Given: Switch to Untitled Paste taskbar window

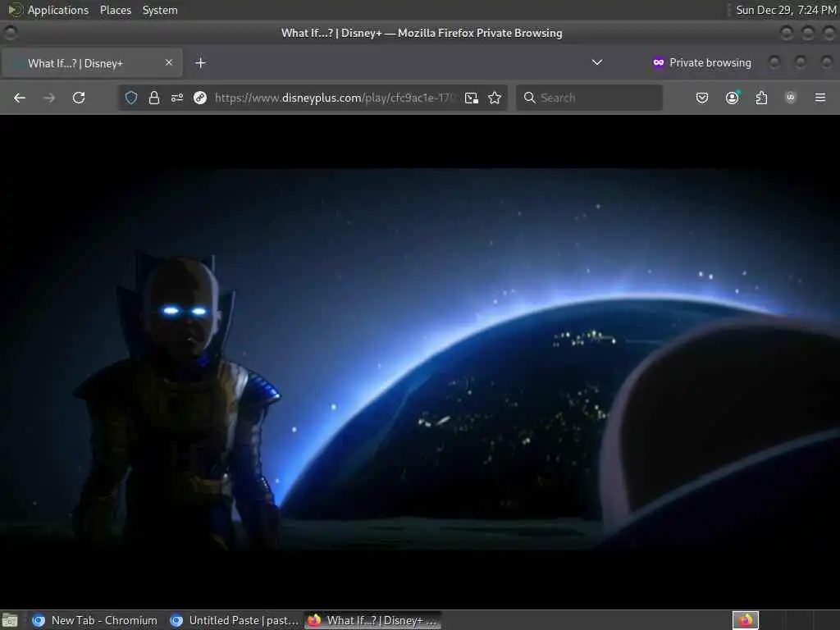Looking at the screenshot, I should coord(234,620).
